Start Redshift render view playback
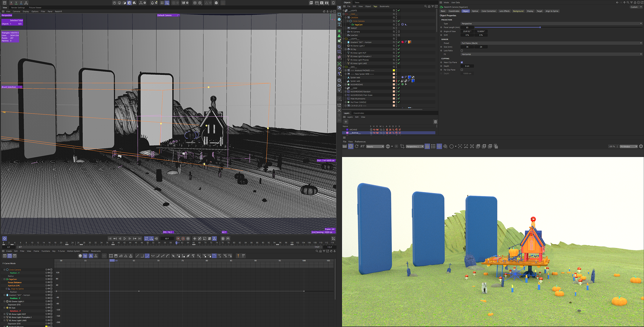 click(351, 146)
